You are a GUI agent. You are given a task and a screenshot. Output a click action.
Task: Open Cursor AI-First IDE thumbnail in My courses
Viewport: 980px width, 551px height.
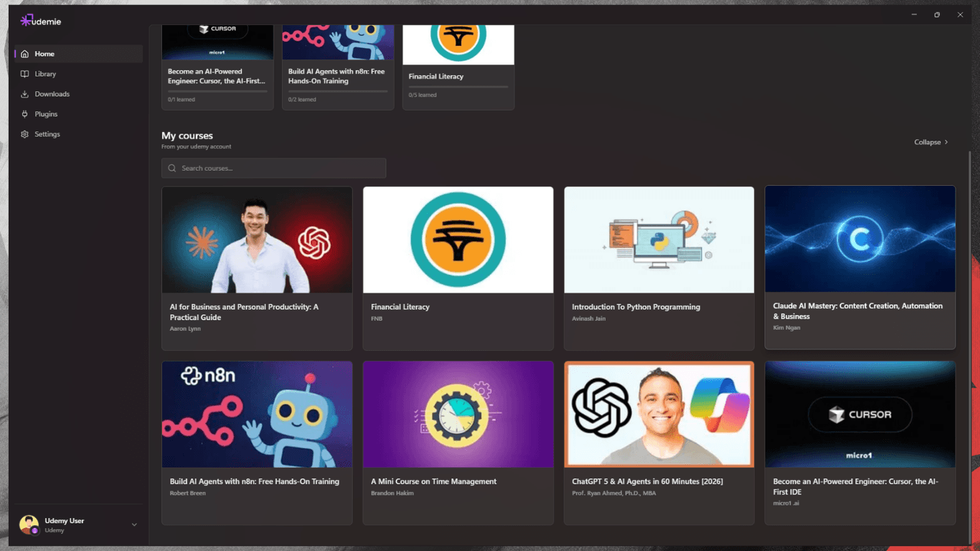(859, 415)
